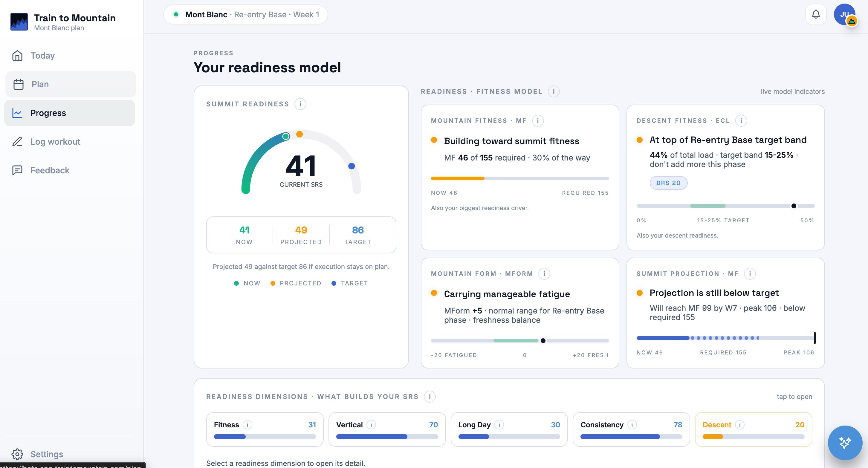Click the Train to Mountain logo

pyautogui.click(x=19, y=22)
